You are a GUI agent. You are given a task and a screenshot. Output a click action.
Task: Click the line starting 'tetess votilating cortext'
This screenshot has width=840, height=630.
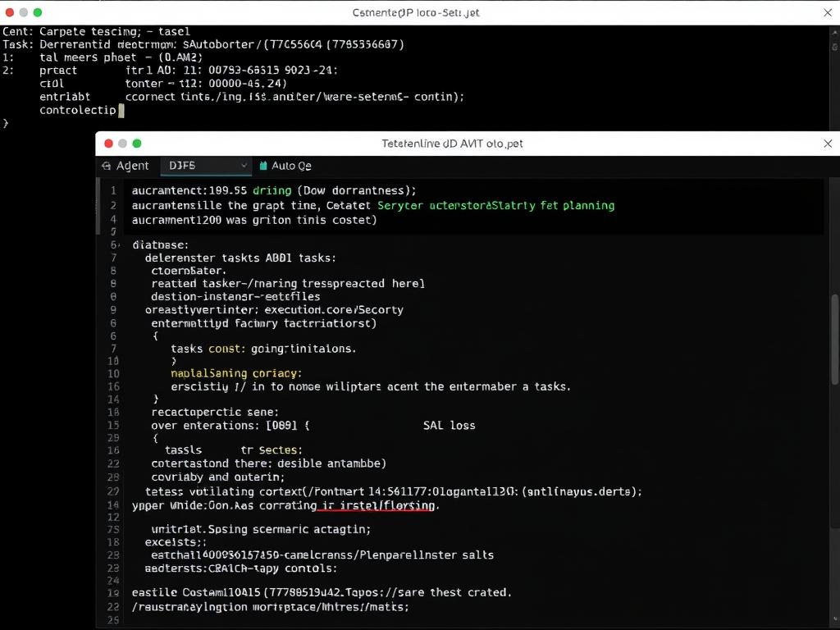[x=394, y=492]
